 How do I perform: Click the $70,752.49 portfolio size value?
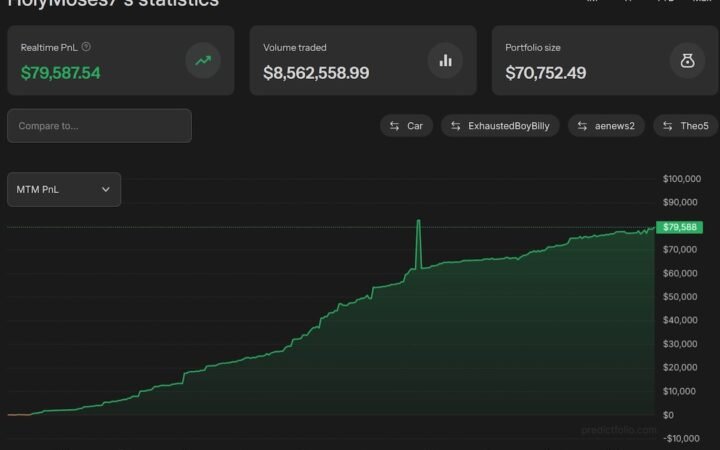(x=546, y=73)
